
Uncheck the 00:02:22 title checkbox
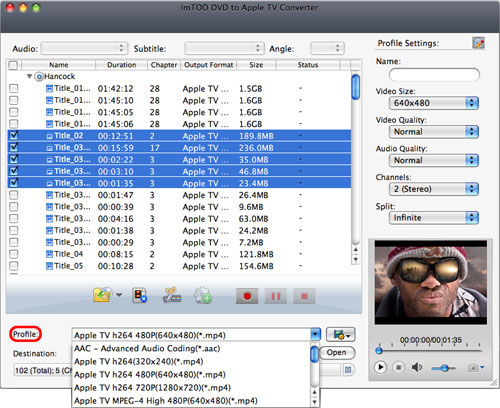[14, 159]
